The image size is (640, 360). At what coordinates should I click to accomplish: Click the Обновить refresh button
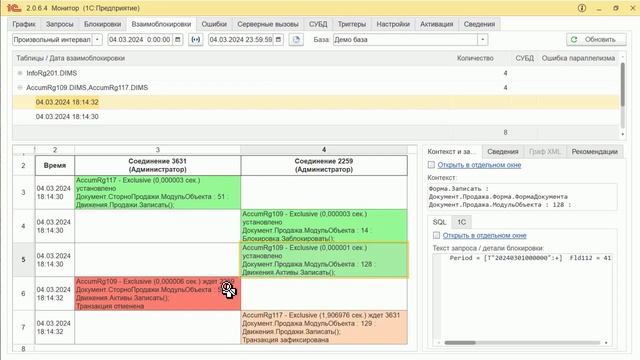click(596, 40)
